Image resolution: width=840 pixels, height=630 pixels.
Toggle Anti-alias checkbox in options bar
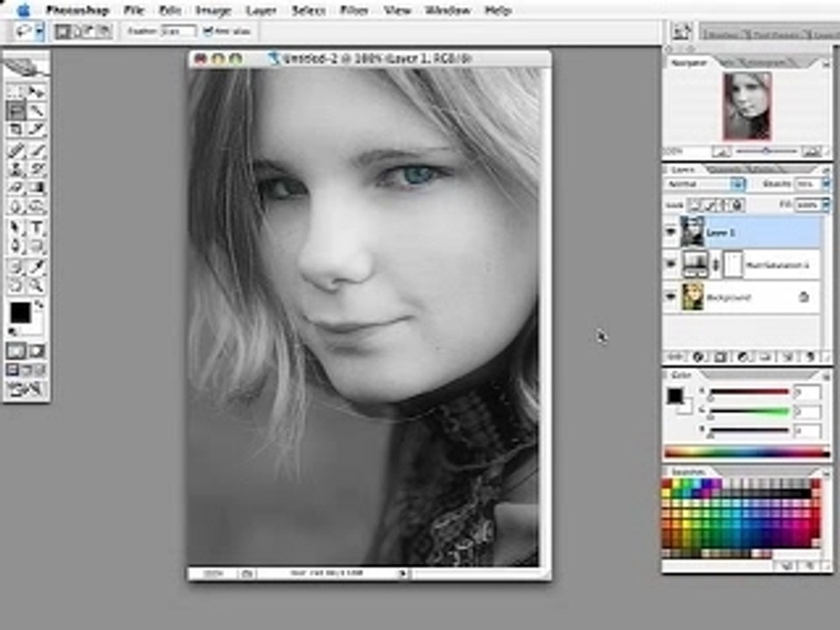[208, 31]
